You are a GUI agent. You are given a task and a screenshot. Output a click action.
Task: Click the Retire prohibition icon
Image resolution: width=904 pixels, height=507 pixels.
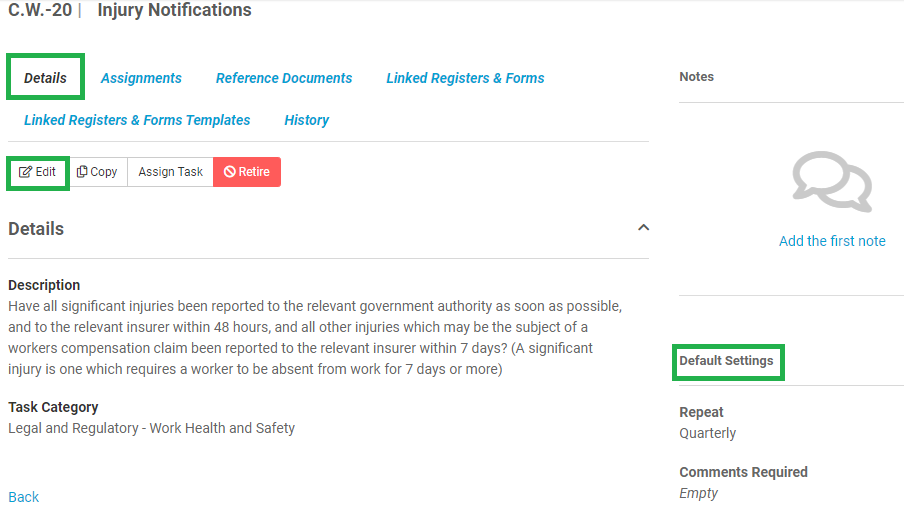229,172
